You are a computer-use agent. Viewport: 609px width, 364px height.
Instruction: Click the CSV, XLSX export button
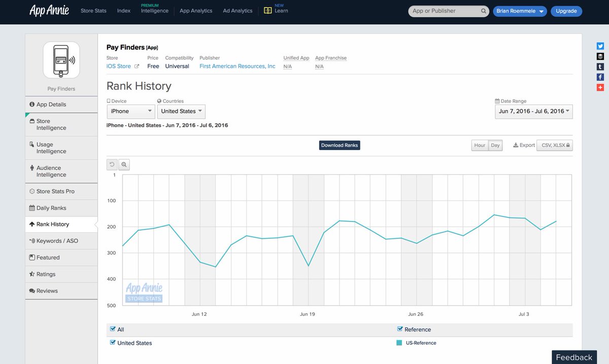(x=555, y=145)
